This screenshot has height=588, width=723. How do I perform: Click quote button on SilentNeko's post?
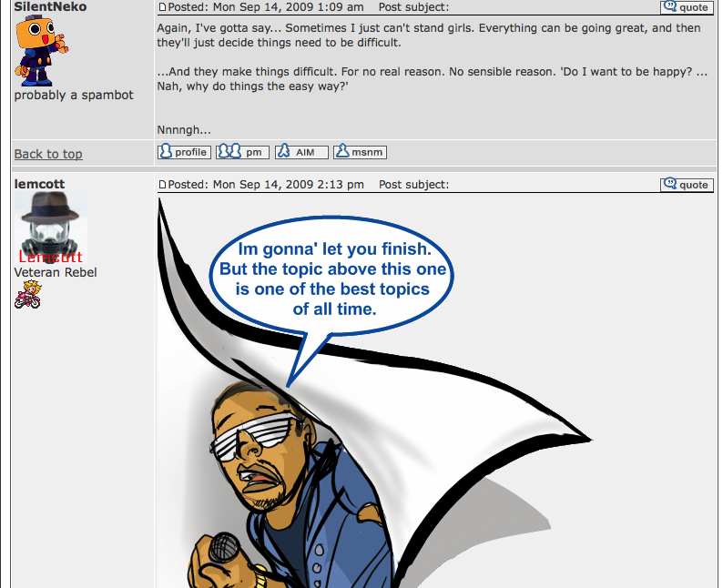(x=687, y=7)
